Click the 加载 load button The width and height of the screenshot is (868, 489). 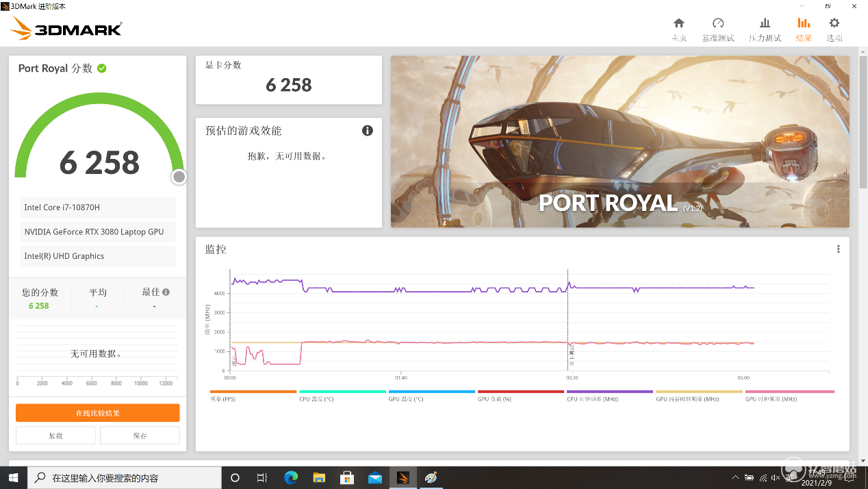click(x=56, y=436)
